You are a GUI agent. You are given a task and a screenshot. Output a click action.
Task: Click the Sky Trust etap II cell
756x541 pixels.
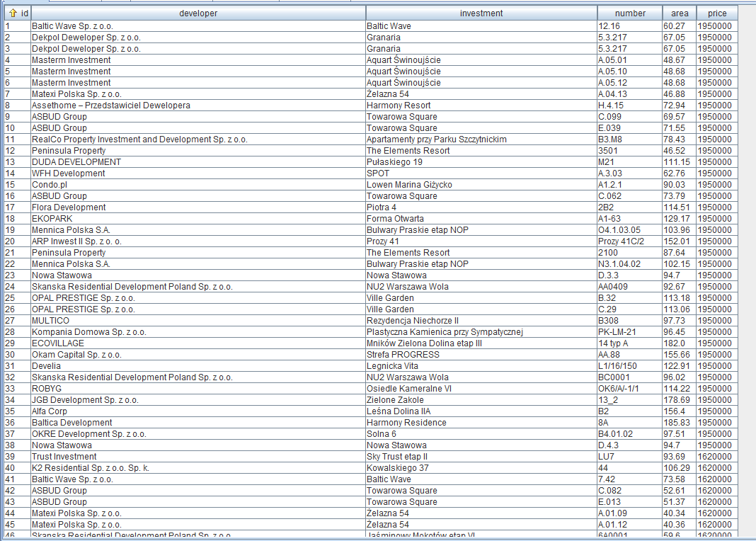click(396, 457)
